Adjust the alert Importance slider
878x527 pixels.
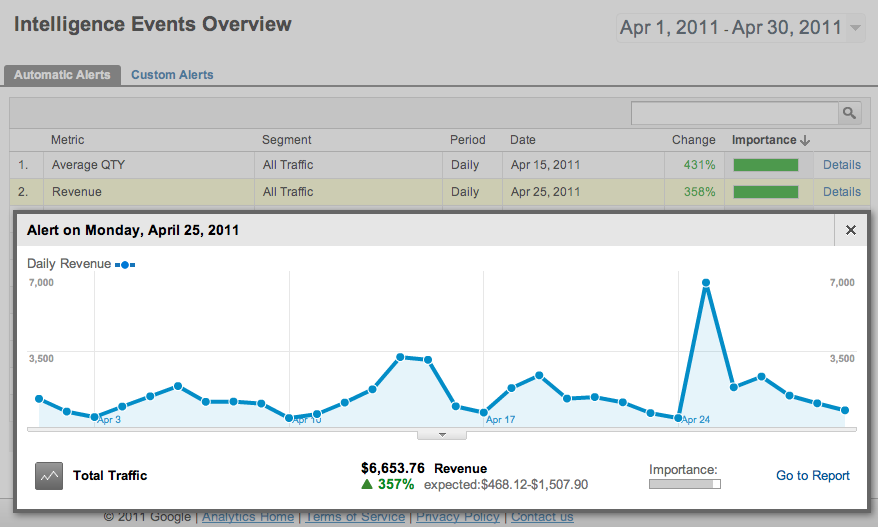(685, 484)
